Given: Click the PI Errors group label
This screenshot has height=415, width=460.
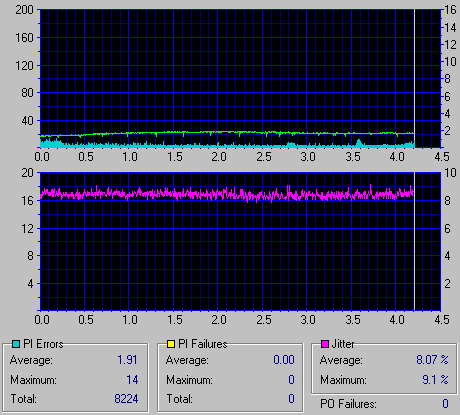Looking at the screenshot, I should [x=43, y=344].
